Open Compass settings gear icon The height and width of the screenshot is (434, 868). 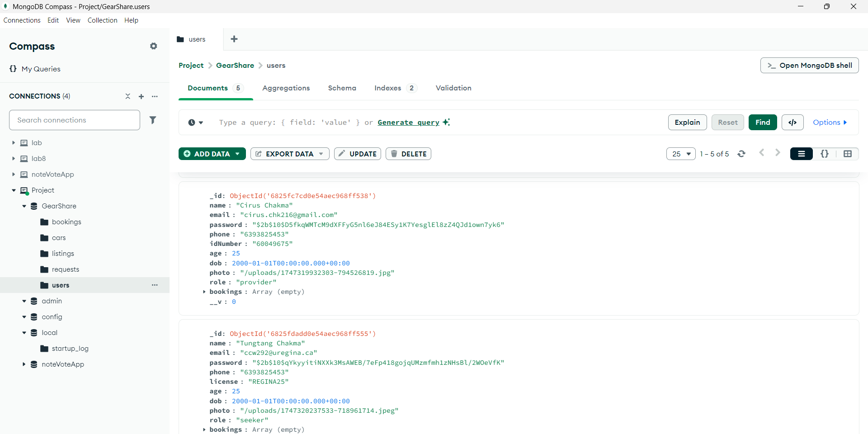pyautogui.click(x=154, y=46)
